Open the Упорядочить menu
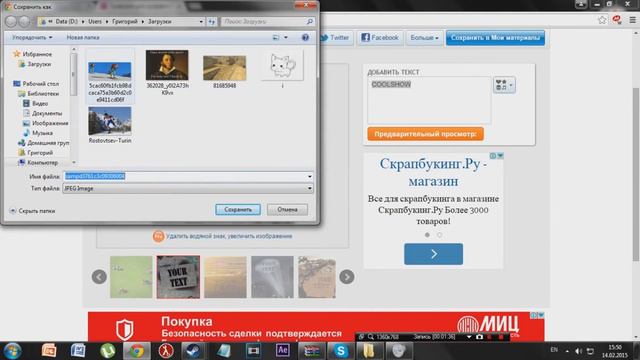 (32, 38)
